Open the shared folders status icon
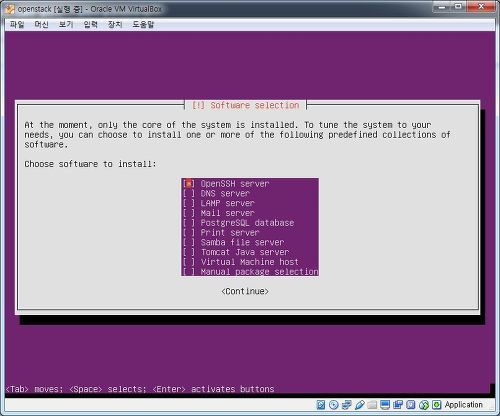The image size is (500, 416). [372, 405]
